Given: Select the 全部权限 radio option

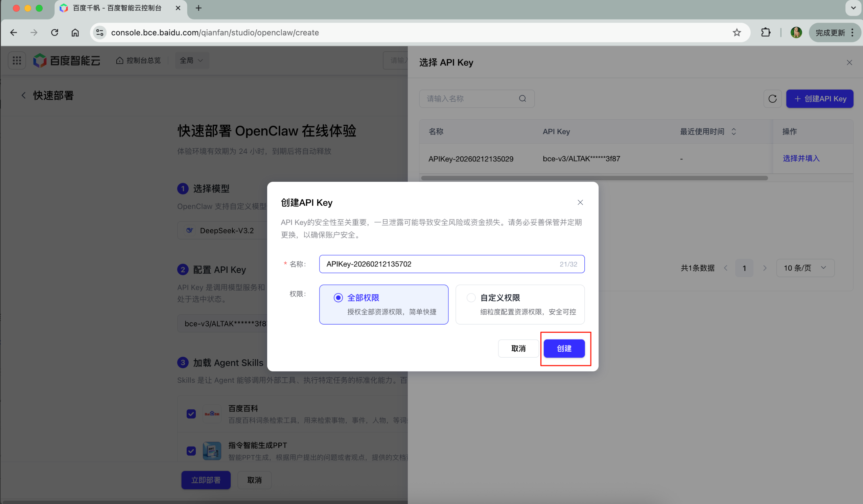Looking at the screenshot, I should click(338, 298).
